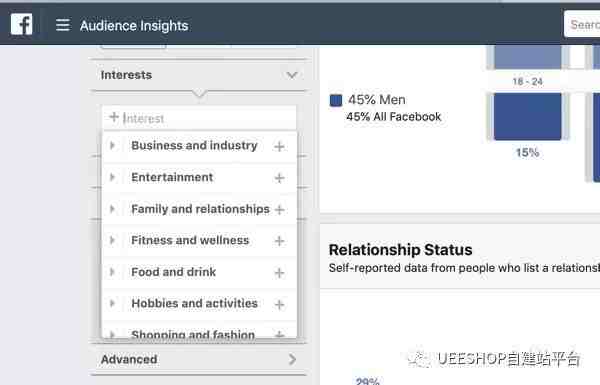Select Fitness and wellness category
600x385 pixels.
click(x=190, y=240)
